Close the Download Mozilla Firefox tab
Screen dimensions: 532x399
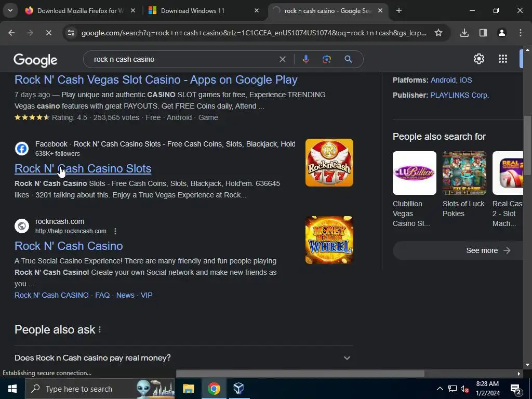tap(133, 10)
